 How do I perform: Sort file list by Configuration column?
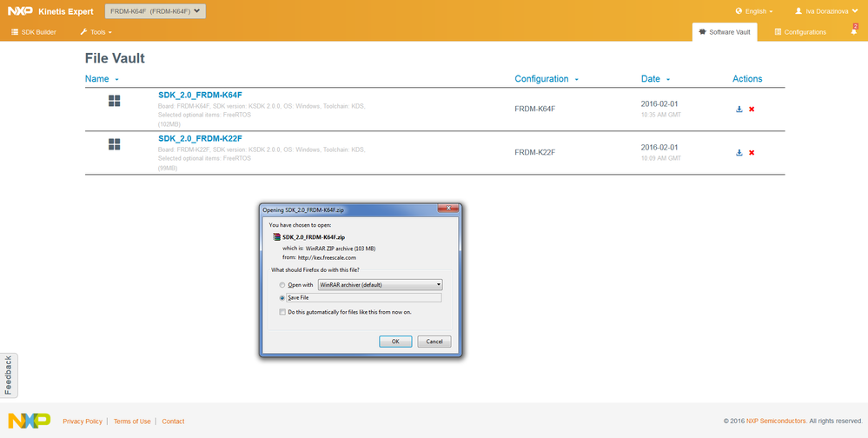click(x=547, y=79)
